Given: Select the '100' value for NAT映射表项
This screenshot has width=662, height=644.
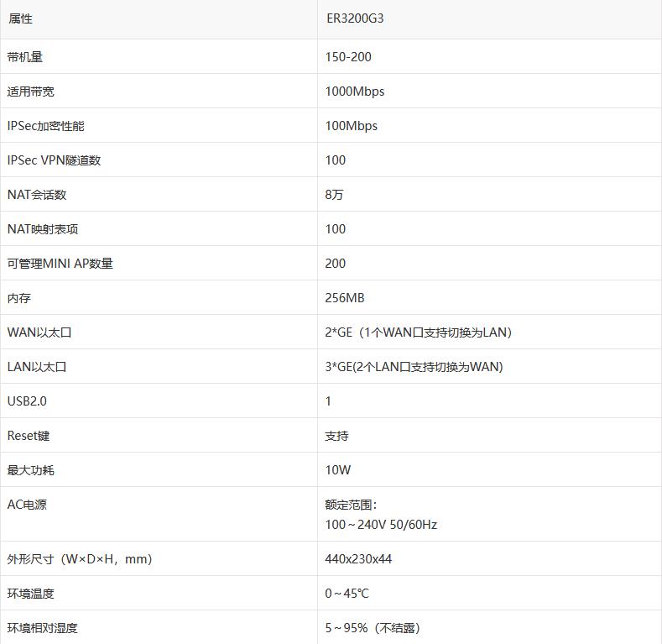Looking at the screenshot, I should coord(336,229).
